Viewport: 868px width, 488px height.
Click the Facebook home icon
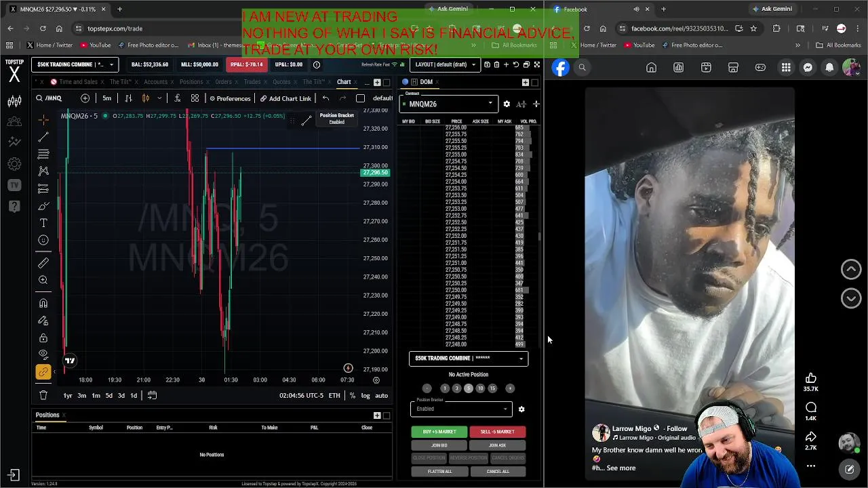pyautogui.click(x=651, y=67)
